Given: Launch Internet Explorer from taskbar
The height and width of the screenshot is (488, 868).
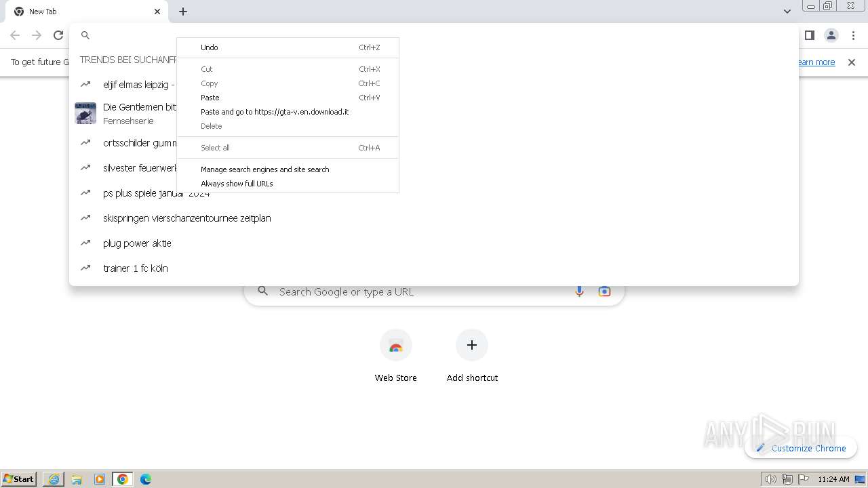Looking at the screenshot, I should (54, 479).
